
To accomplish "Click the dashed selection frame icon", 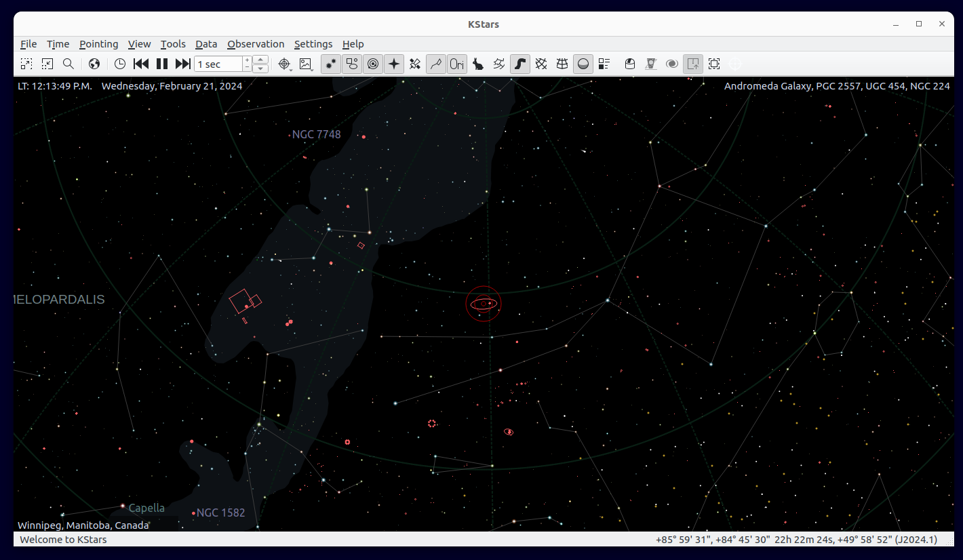I will coord(714,64).
